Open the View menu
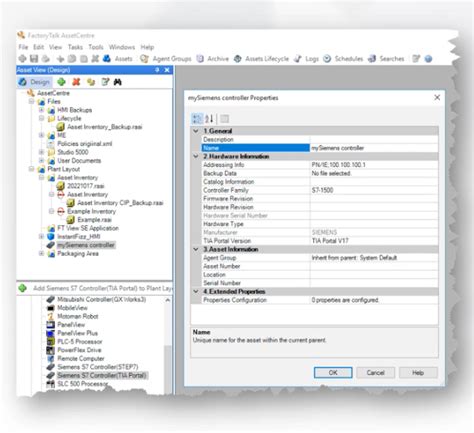474x433 pixels. click(x=55, y=47)
